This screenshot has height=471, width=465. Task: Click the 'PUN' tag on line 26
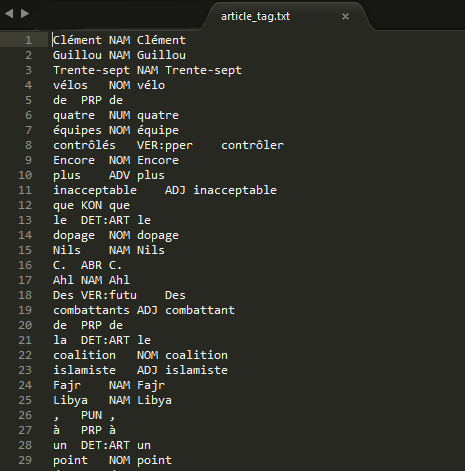tap(91, 415)
